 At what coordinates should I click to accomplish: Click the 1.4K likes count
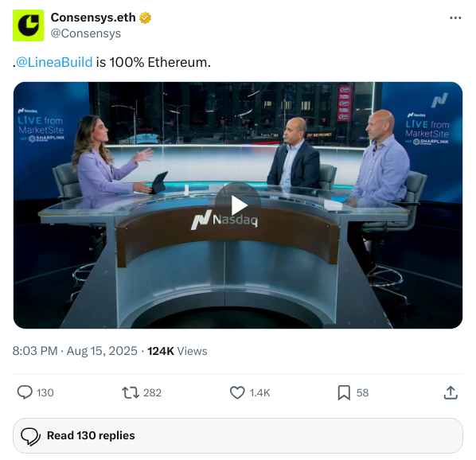259,392
